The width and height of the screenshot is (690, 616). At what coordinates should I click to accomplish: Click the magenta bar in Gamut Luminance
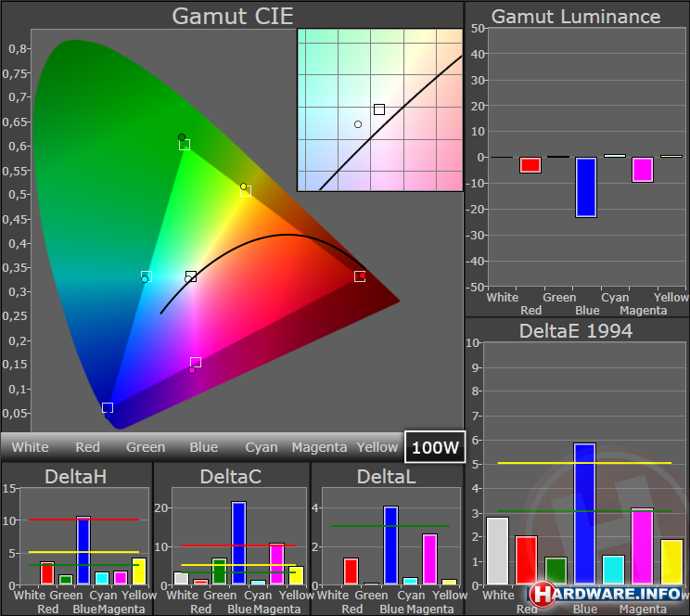tap(643, 170)
